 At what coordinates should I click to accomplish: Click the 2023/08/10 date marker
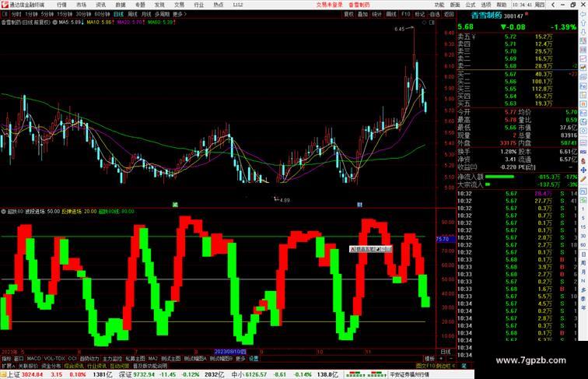(230, 352)
